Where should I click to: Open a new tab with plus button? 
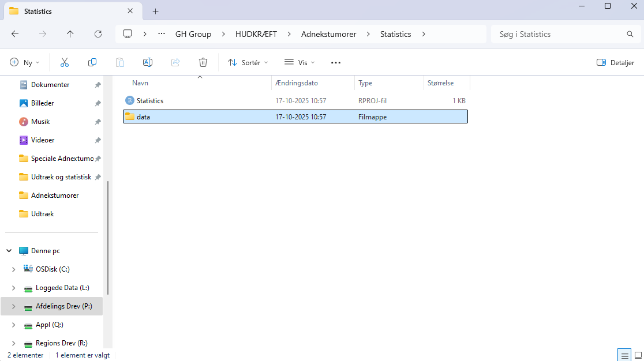tap(155, 11)
